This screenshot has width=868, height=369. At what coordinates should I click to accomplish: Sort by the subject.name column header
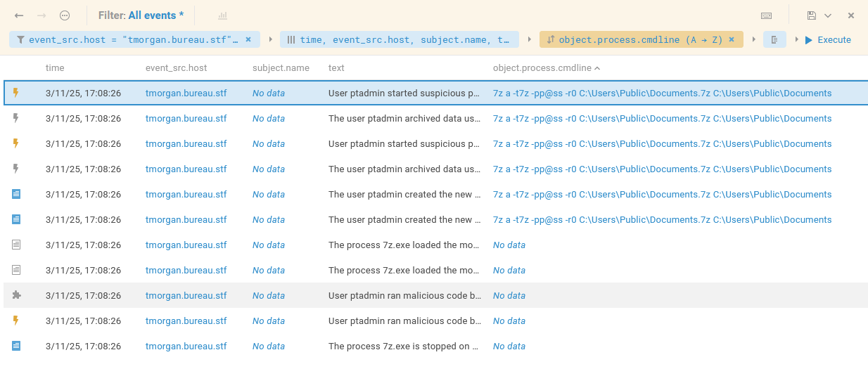point(281,68)
